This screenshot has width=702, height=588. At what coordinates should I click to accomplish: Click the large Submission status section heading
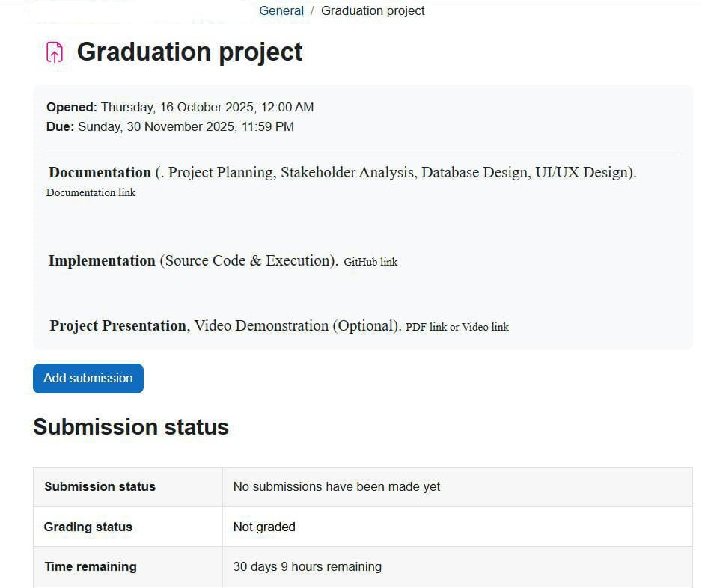tap(131, 426)
